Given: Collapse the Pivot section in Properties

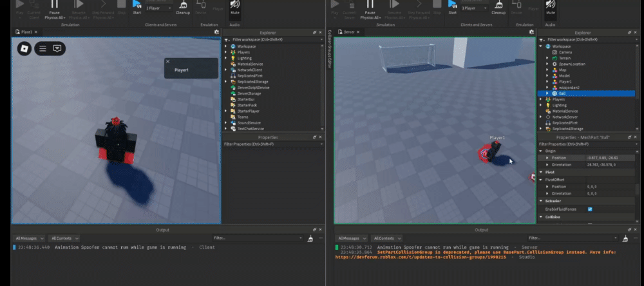Looking at the screenshot, I should pyautogui.click(x=540, y=173).
